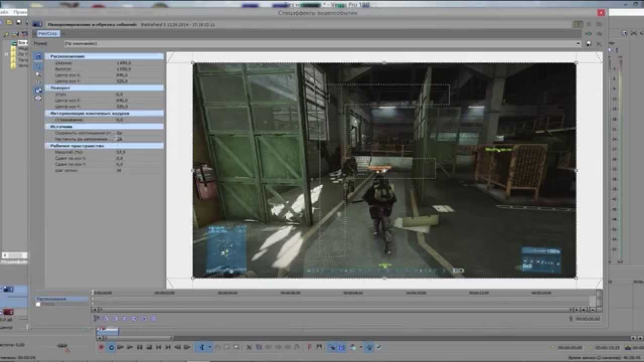The width and height of the screenshot is (644, 362).
Task: Go to end of project
Action: click(x=168, y=347)
